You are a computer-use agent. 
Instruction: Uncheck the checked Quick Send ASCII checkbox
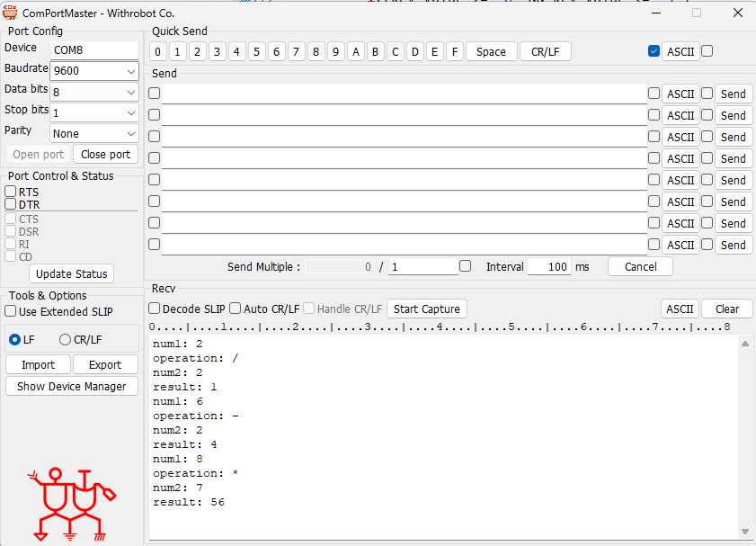tap(654, 50)
